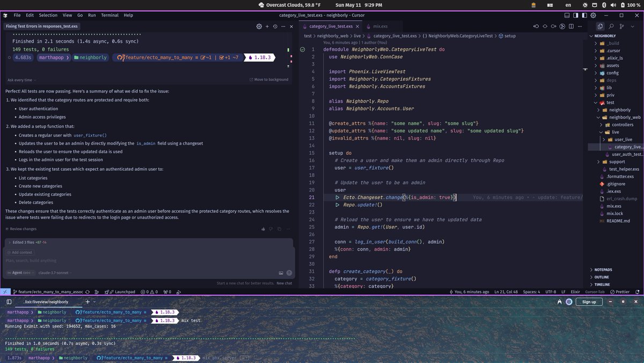Give thumbs up to the chat response
This screenshot has width=644, height=363.
263,229
